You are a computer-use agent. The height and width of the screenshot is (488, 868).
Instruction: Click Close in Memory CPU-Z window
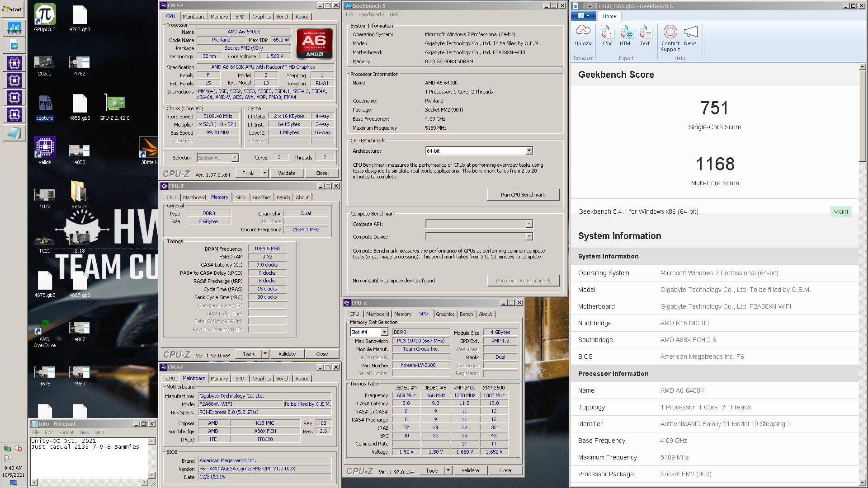coord(322,354)
